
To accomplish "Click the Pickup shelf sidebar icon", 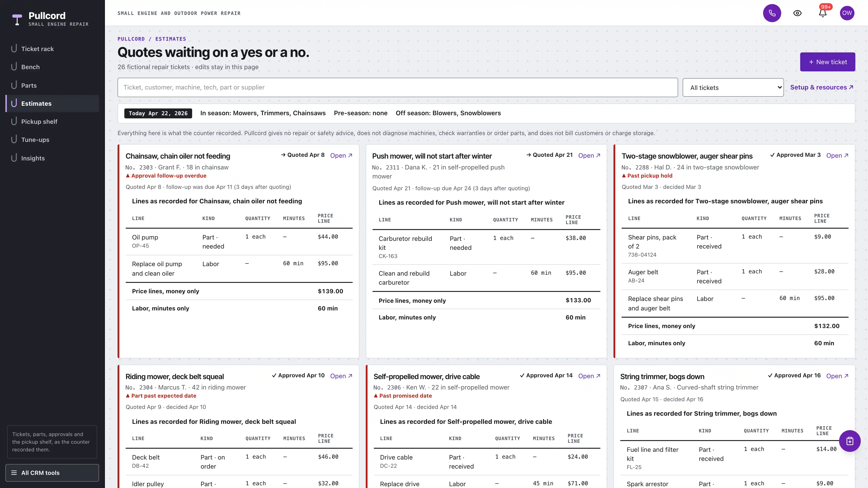I will click(x=14, y=121).
